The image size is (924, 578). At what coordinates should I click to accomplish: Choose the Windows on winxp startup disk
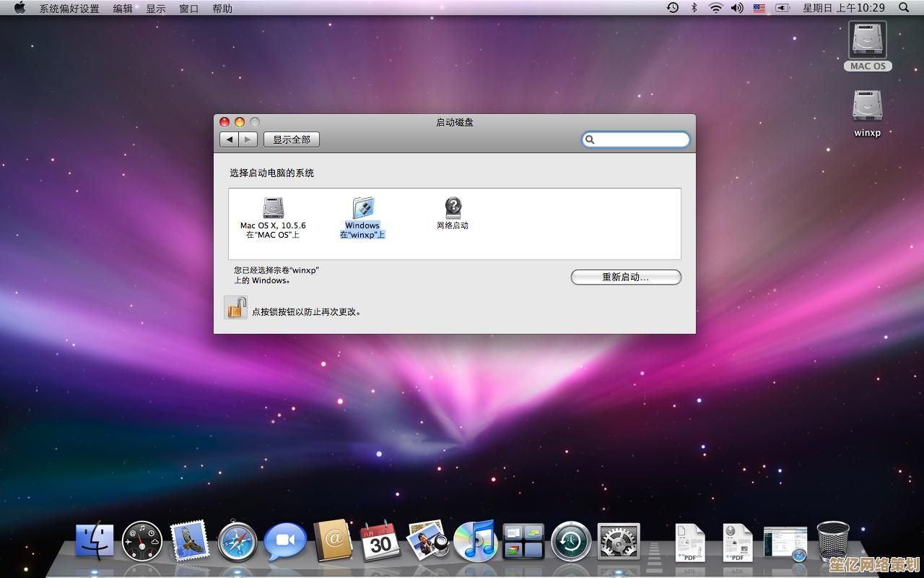click(362, 209)
